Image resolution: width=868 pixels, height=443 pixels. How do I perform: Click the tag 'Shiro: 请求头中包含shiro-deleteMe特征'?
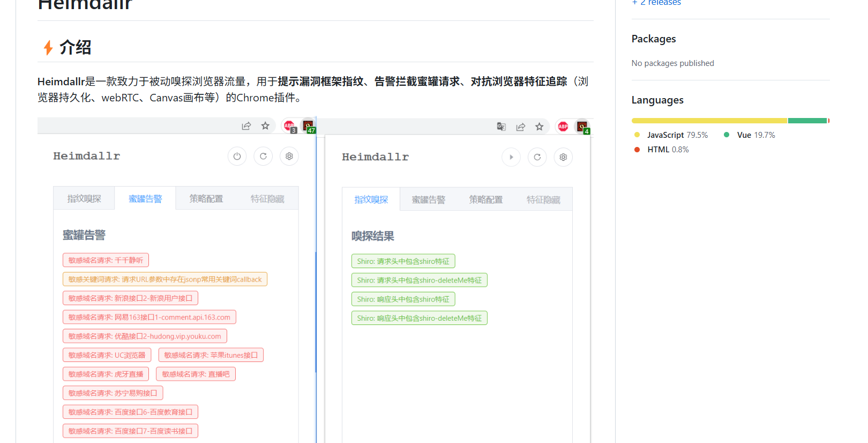point(420,280)
